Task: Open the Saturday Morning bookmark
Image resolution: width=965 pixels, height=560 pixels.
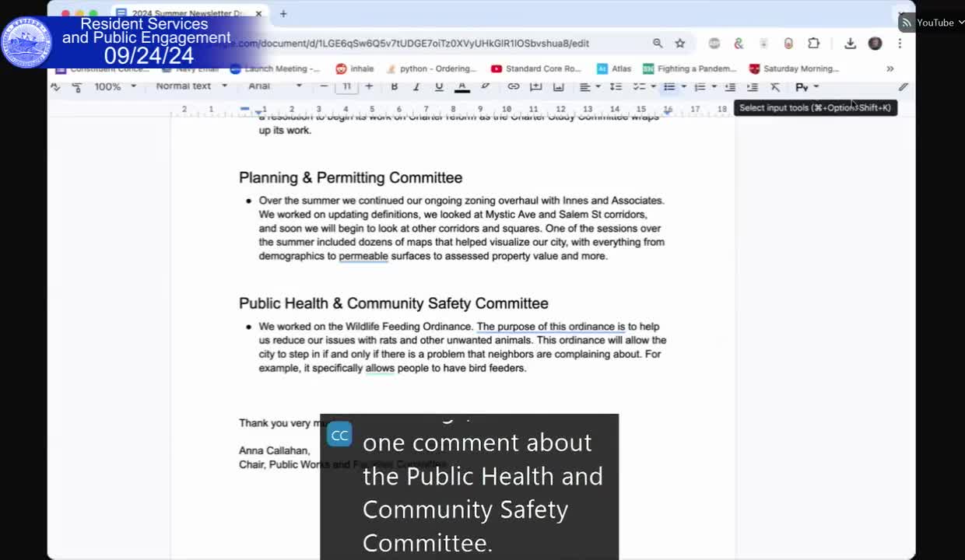Action: (794, 68)
